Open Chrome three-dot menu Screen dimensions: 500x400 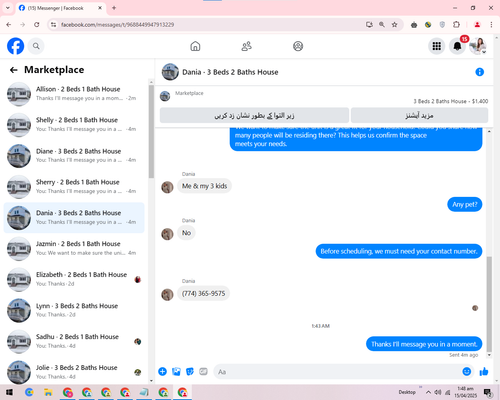tap(491, 25)
